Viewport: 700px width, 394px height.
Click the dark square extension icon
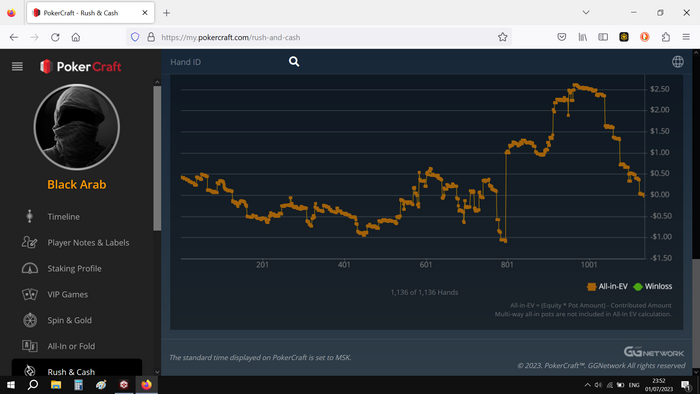click(x=624, y=37)
